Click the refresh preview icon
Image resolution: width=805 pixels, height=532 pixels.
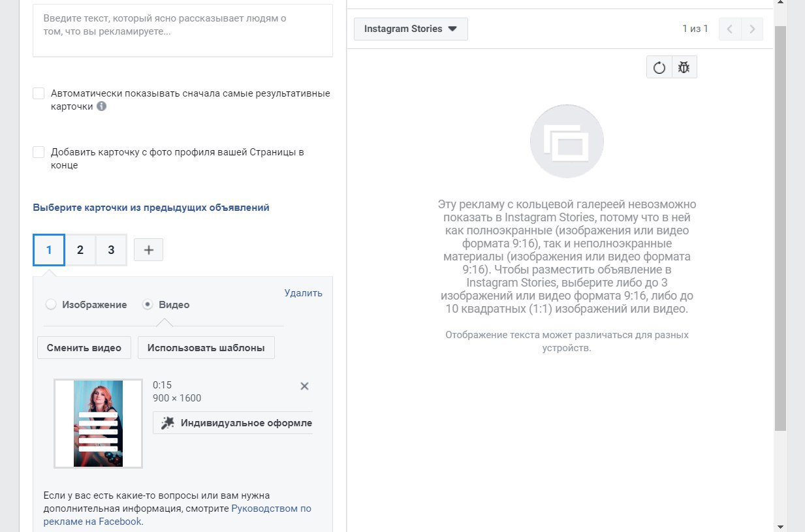[659, 67]
